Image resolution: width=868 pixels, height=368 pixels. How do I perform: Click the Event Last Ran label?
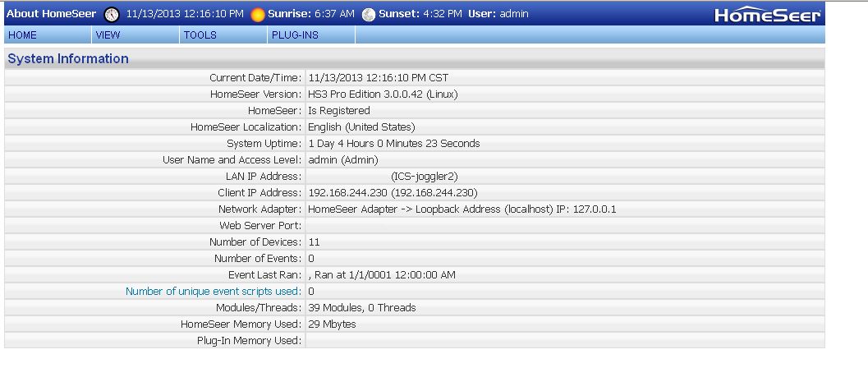pos(265,274)
